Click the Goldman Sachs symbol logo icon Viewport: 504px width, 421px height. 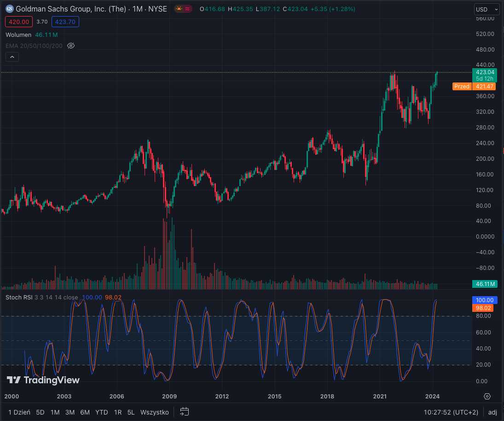10,9
